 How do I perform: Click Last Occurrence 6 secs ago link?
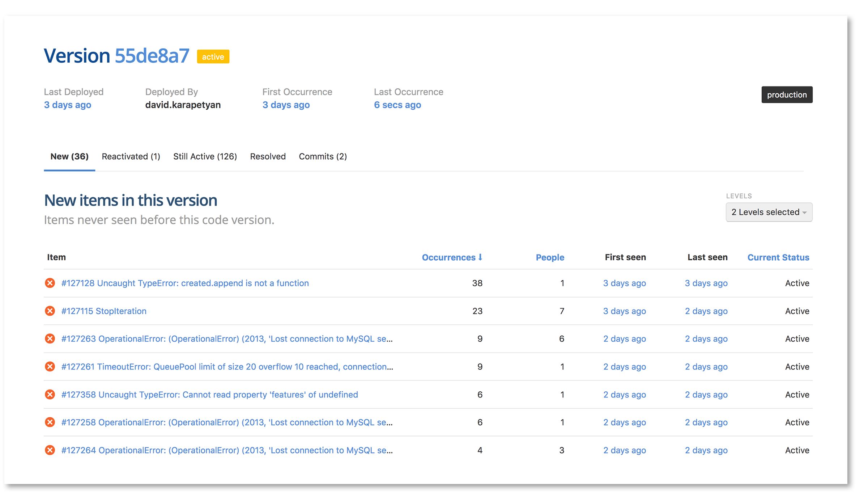click(397, 105)
